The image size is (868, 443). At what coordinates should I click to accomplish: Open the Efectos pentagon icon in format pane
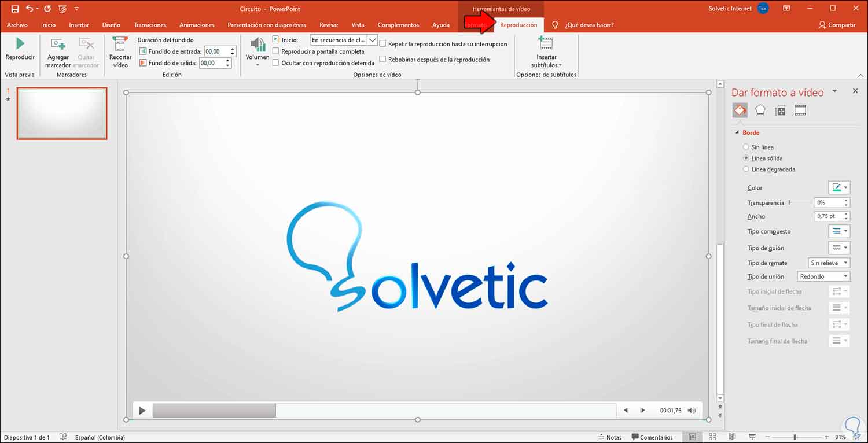click(760, 110)
